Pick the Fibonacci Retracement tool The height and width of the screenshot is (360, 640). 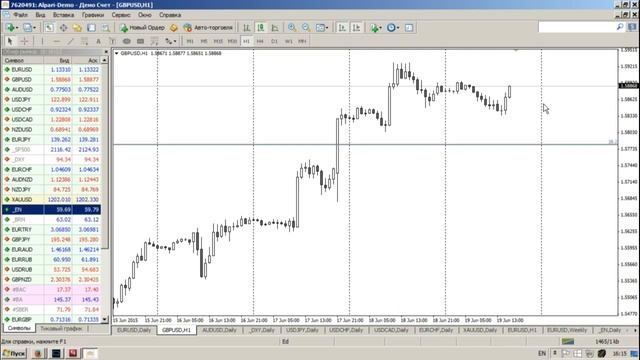(x=155, y=41)
